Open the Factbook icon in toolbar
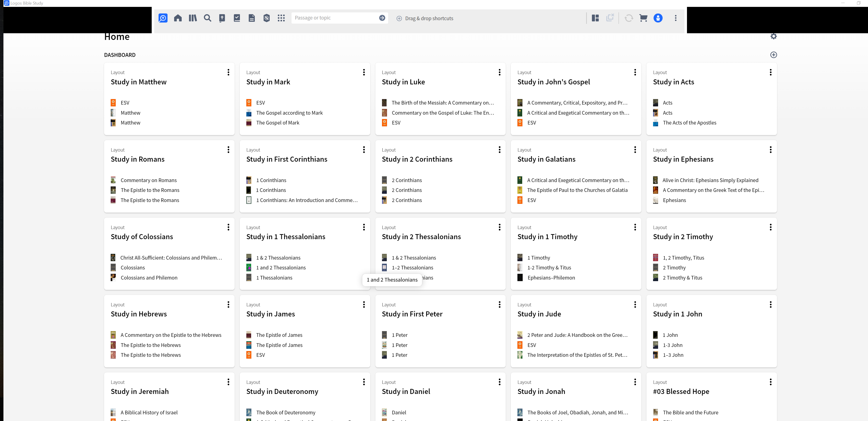The image size is (868, 421). [x=266, y=18]
